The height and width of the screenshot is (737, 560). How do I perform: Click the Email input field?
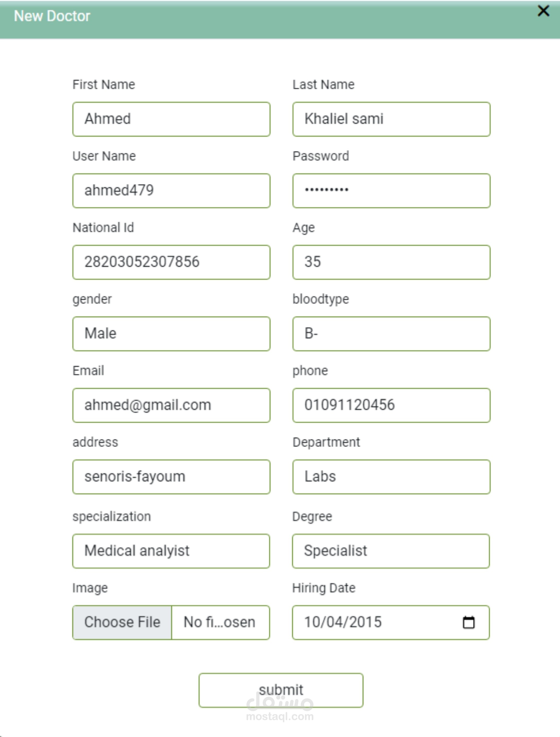171,405
